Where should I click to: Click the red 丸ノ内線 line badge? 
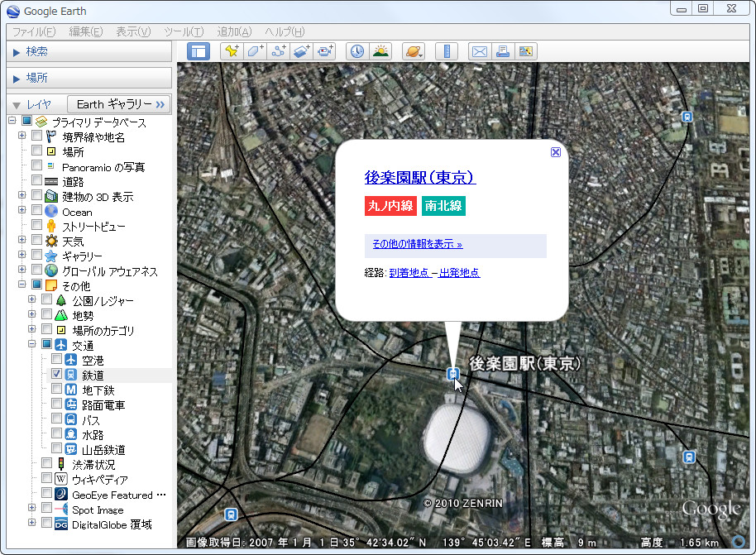390,206
